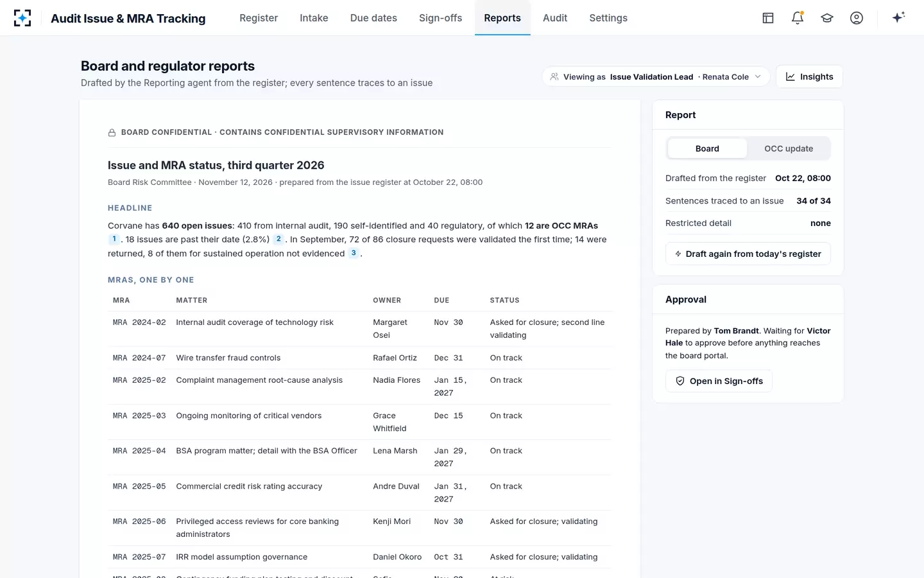The width and height of the screenshot is (924, 578).
Task: Click owner Grace Whitfield
Action: (389, 422)
